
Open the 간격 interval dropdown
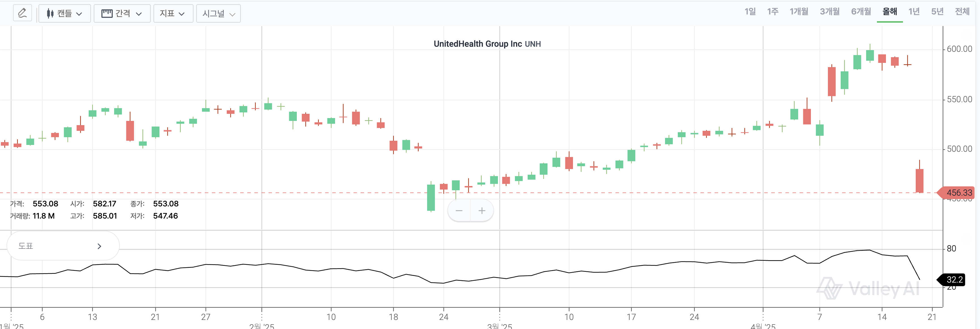click(122, 14)
